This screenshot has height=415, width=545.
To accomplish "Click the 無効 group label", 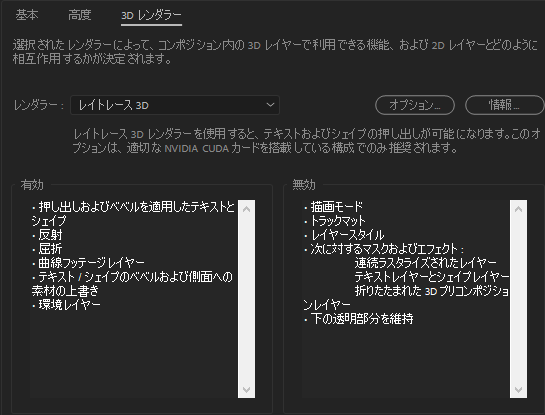I will (304, 185).
